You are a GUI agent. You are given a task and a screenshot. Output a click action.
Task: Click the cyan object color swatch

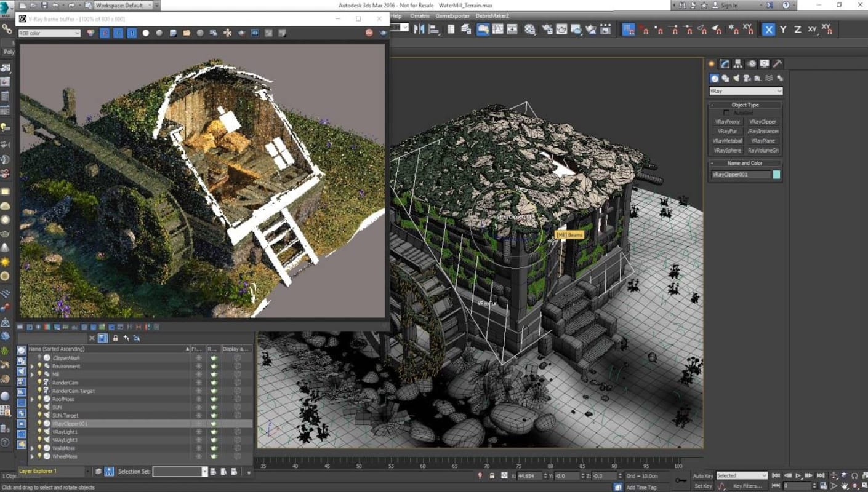776,175
